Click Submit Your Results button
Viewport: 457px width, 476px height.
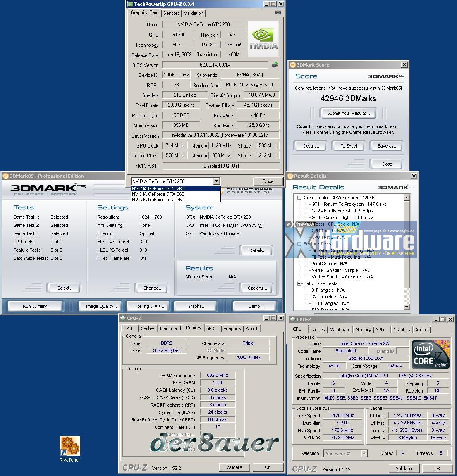(x=348, y=113)
